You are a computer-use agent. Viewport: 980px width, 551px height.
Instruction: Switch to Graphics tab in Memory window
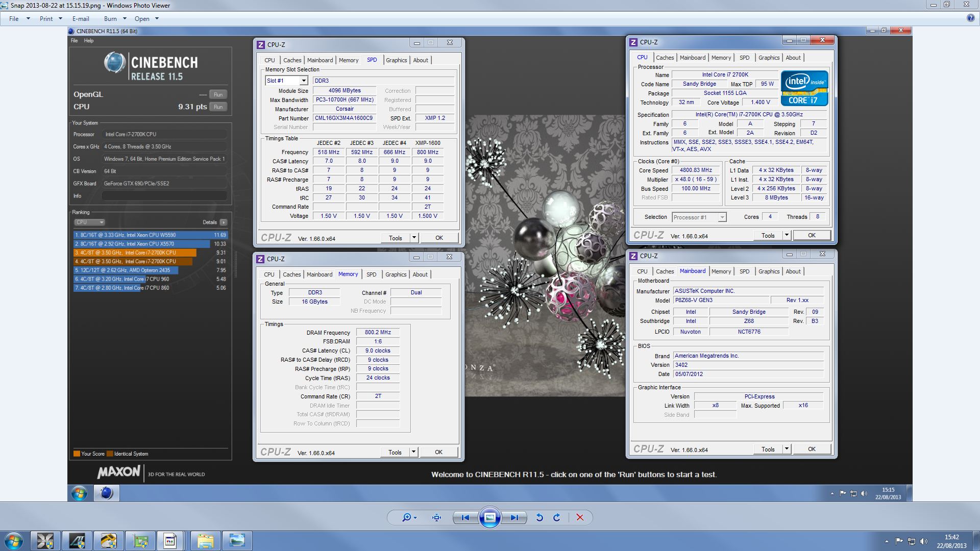tap(396, 274)
